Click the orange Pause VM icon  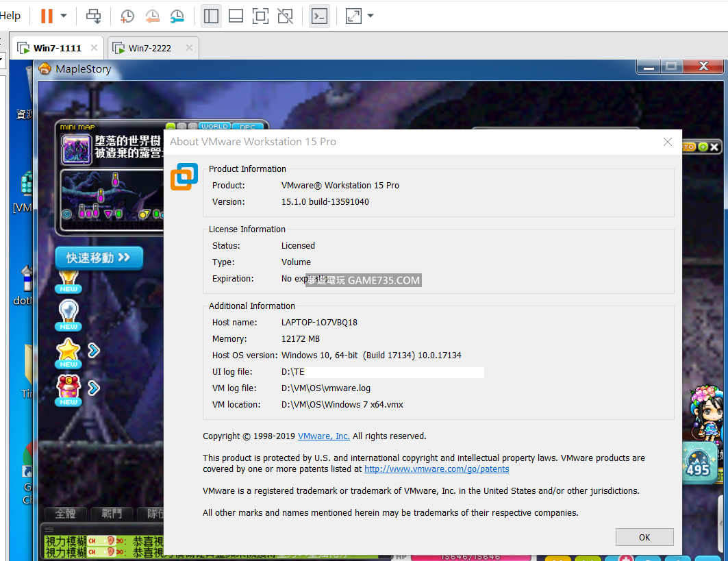[x=47, y=16]
